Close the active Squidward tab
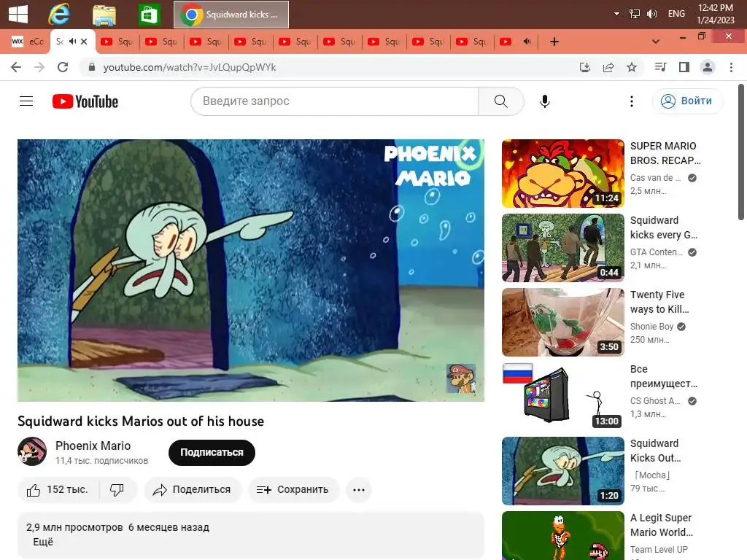Viewport: 747px width, 560px height. 84,42
